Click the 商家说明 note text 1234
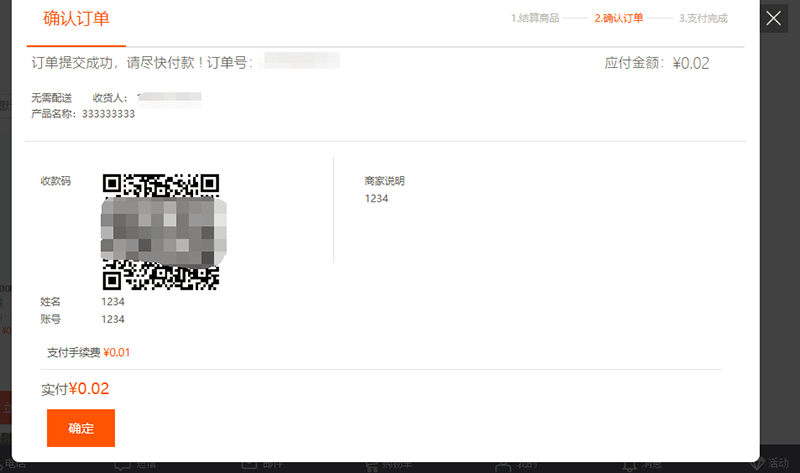 (x=376, y=199)
